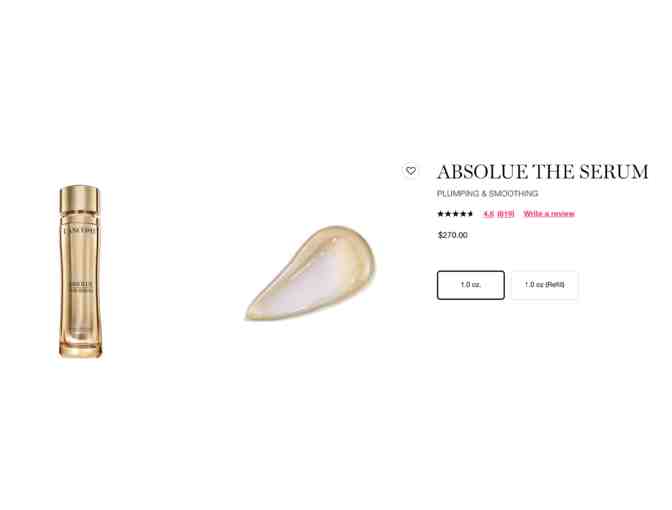
Task: Click the Write a review link
Action: (549, 214)
